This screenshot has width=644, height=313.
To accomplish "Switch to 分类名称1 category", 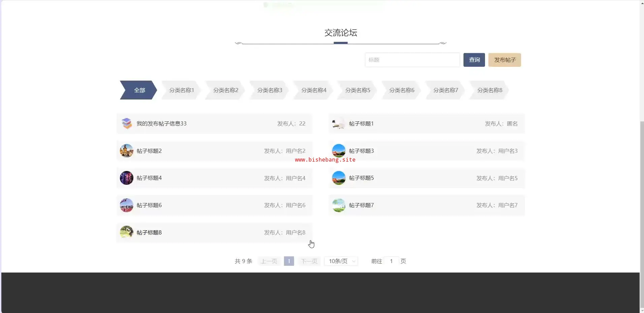I will click(182, 90).
